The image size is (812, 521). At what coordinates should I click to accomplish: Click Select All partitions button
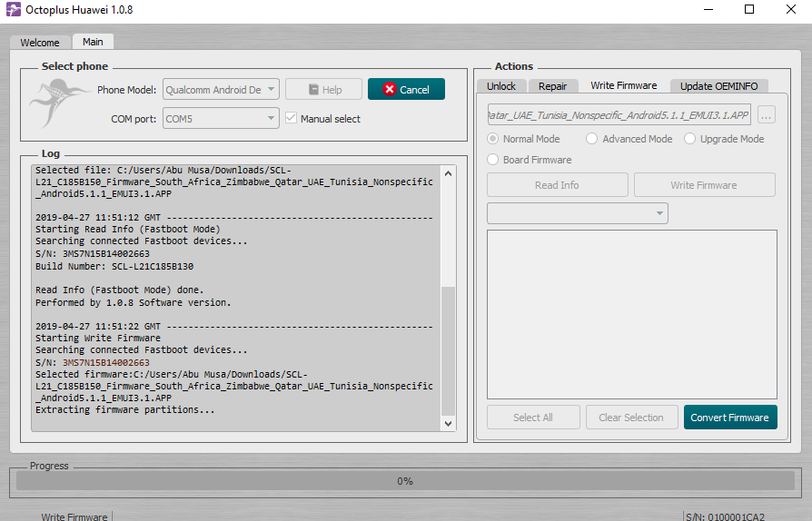point(533,417)
